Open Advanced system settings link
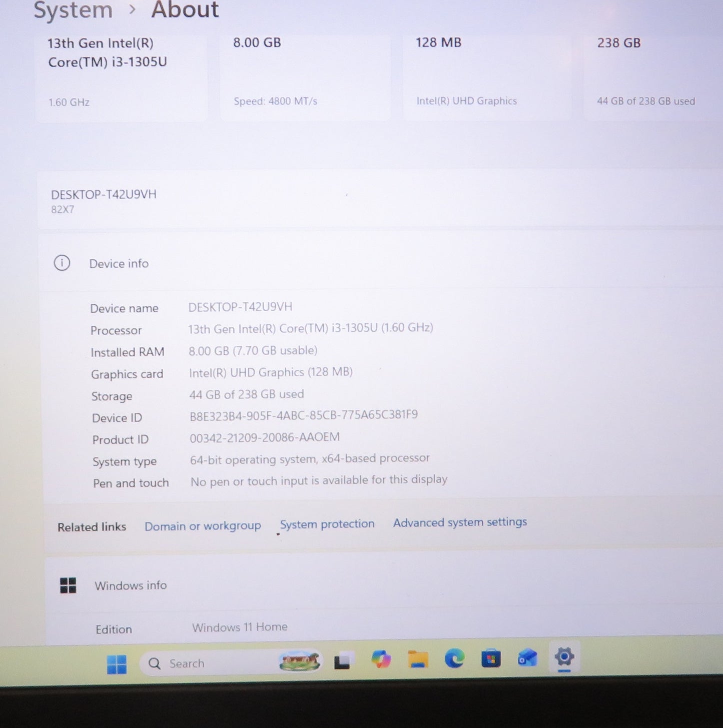This screenshot has height=728, width=723. pyautogui.click(x=460, y=522)
